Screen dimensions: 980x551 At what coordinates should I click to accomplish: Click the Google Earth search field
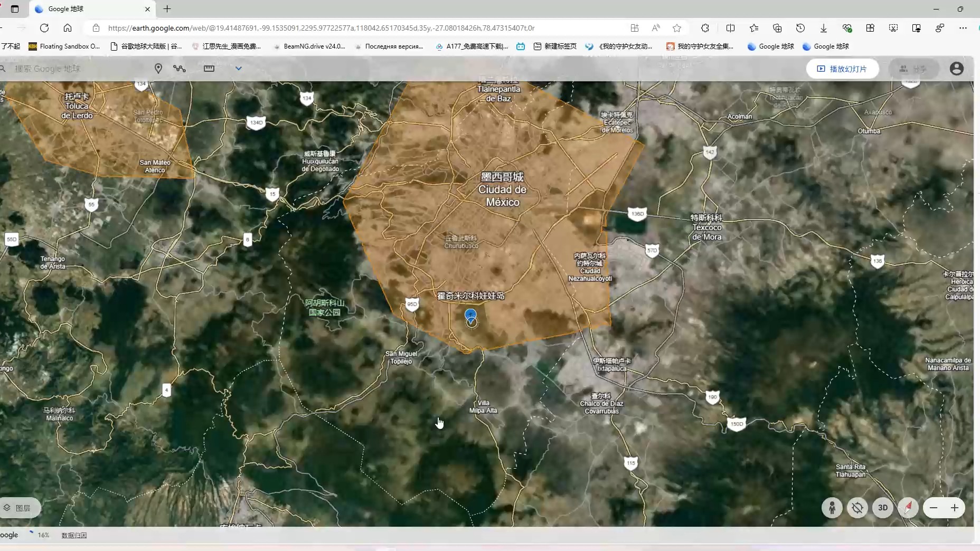(74, 69)
